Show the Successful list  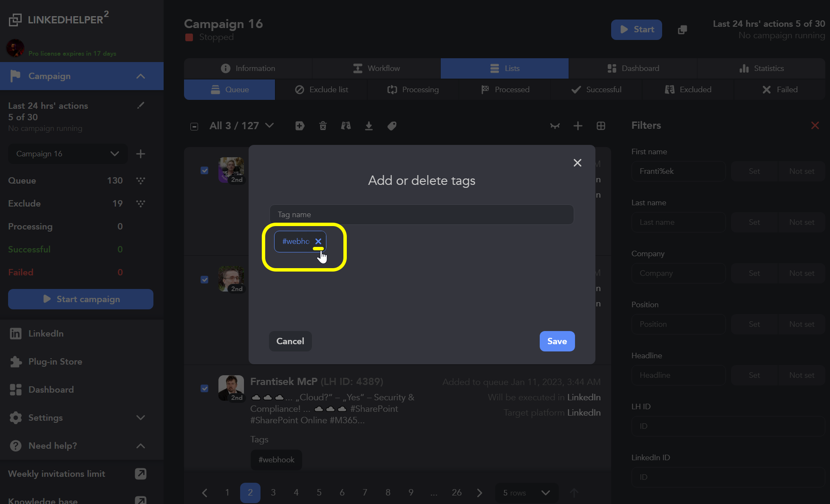click(596, 90)
